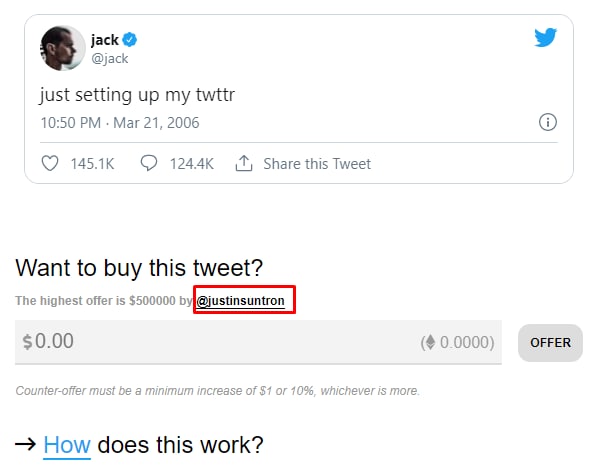The height and width of the screenshot is (473, 613).
Task: Click the tweet info icon
Action: 547,123
